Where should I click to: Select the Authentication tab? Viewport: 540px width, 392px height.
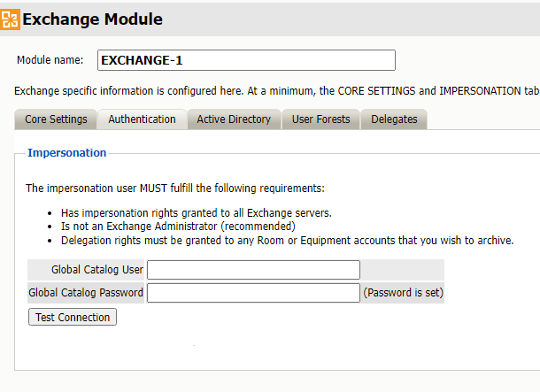coord(142,119)
